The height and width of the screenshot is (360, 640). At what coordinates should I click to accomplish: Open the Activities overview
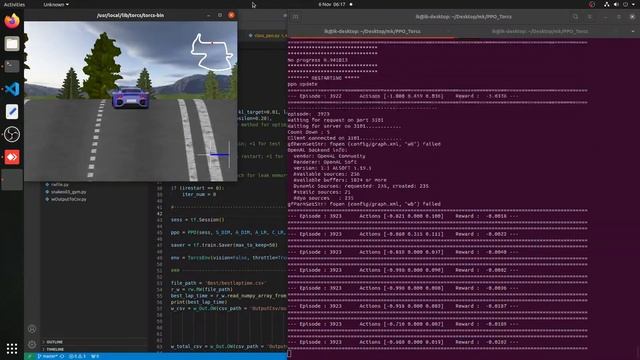pos(14,4)
